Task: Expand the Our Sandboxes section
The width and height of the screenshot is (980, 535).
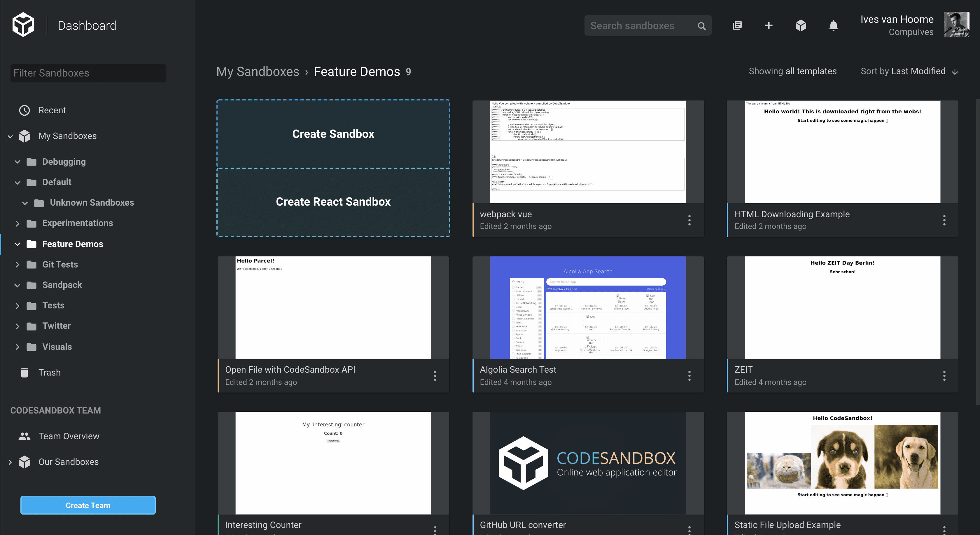Action: 10,462
